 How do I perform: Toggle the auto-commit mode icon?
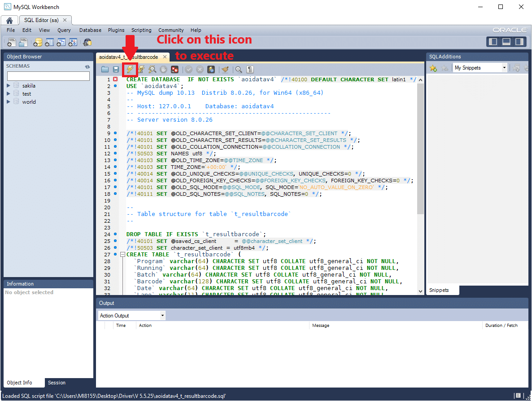pyautogui.click(x=211, y=70)
